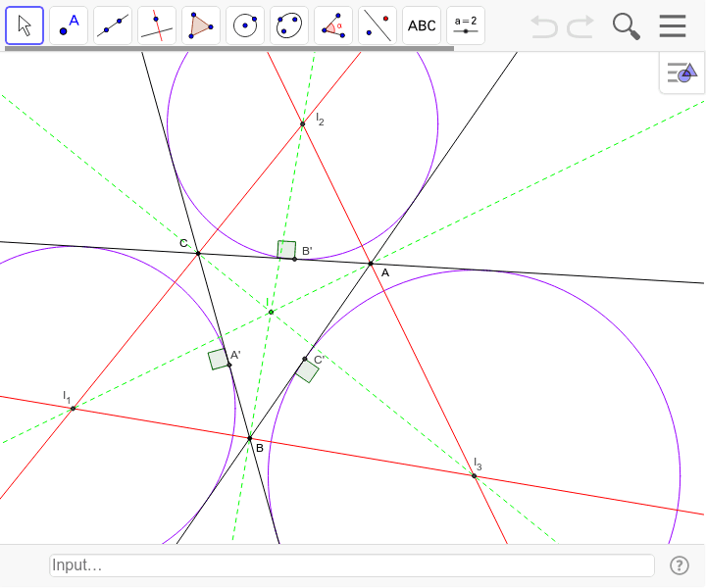Click right-angle marker near A'
This screenshot has height=588, width=706.
[x=219, y=359]
